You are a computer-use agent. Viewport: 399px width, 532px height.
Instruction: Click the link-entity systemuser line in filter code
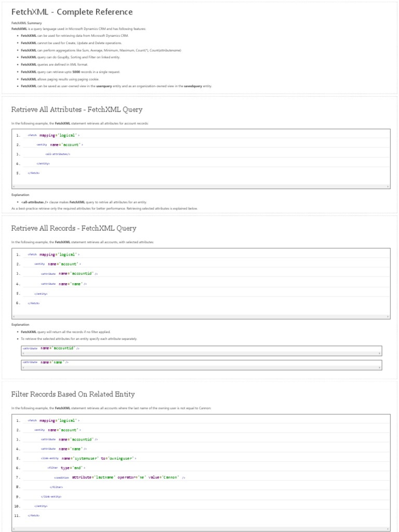[88, 458]
